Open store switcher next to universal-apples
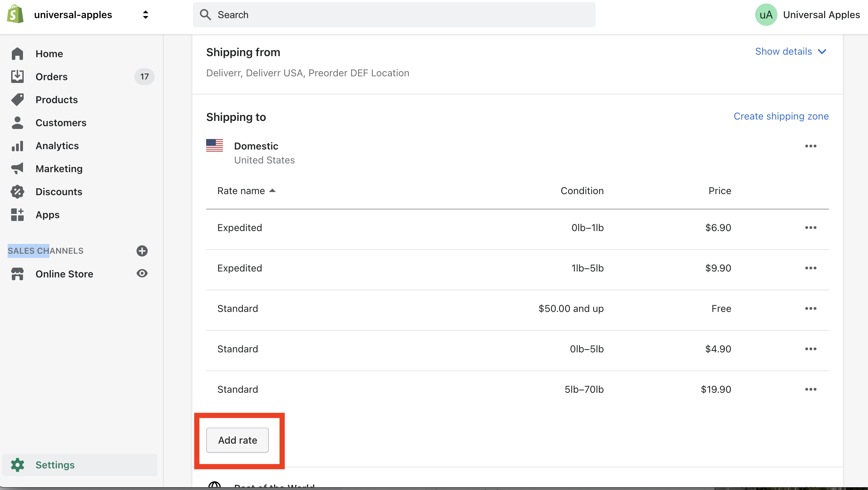Screen dimensions: 868x490 click(x=146, y=15)
